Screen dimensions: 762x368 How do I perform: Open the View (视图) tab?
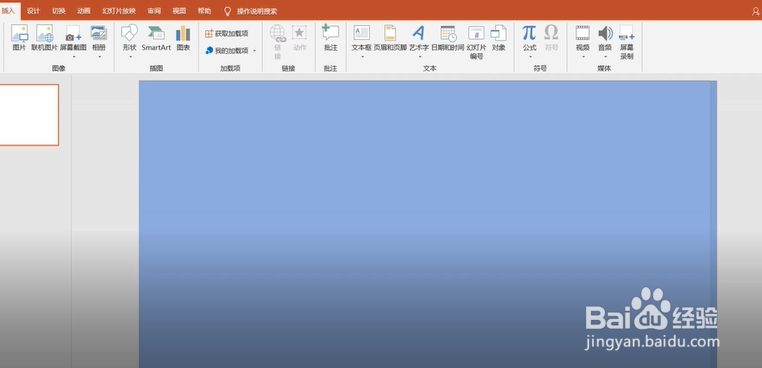[179, 11]
